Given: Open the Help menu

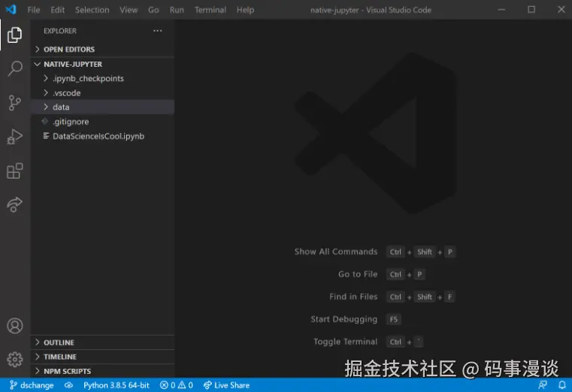Looking at the screenshot, I should point(245,10).
